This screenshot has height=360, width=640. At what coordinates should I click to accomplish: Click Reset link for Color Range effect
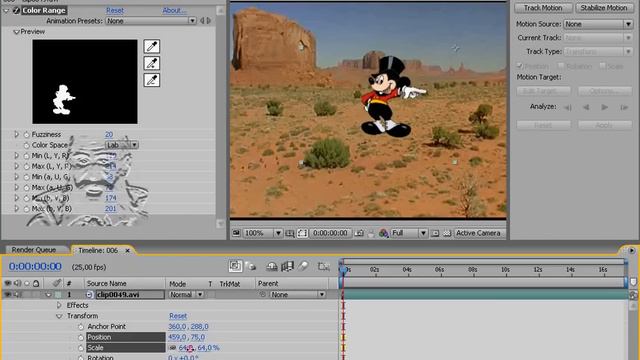(x=115, y=10)
